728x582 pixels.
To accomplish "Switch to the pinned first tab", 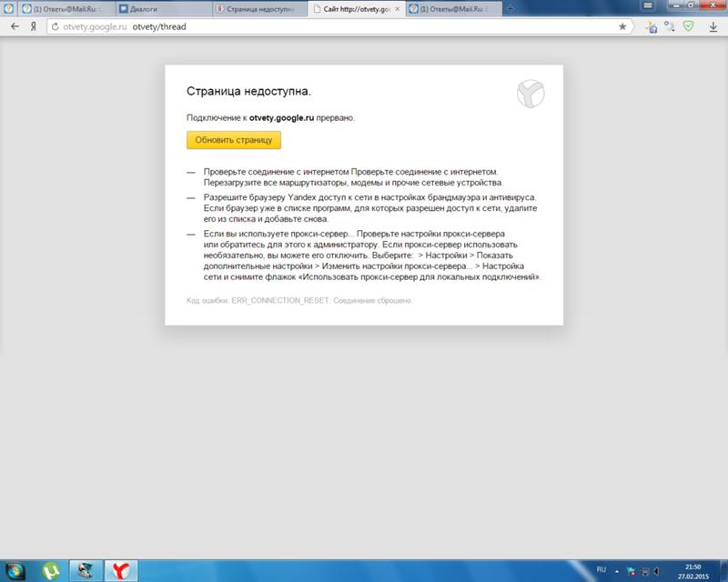I will 8,9.
